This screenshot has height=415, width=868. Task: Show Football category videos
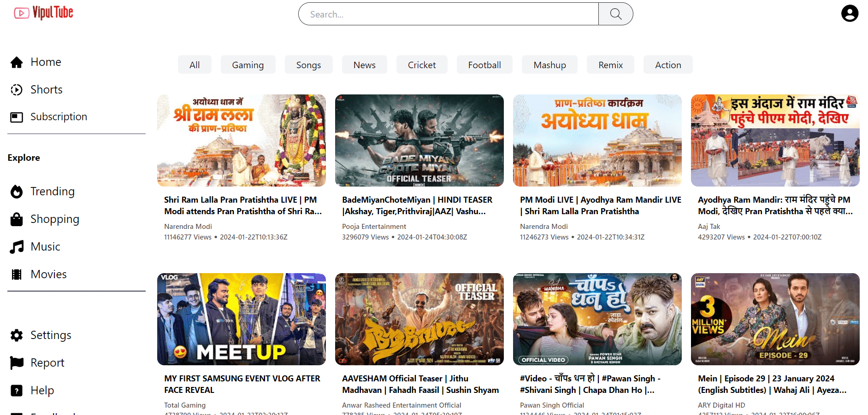tap(484, 65)
